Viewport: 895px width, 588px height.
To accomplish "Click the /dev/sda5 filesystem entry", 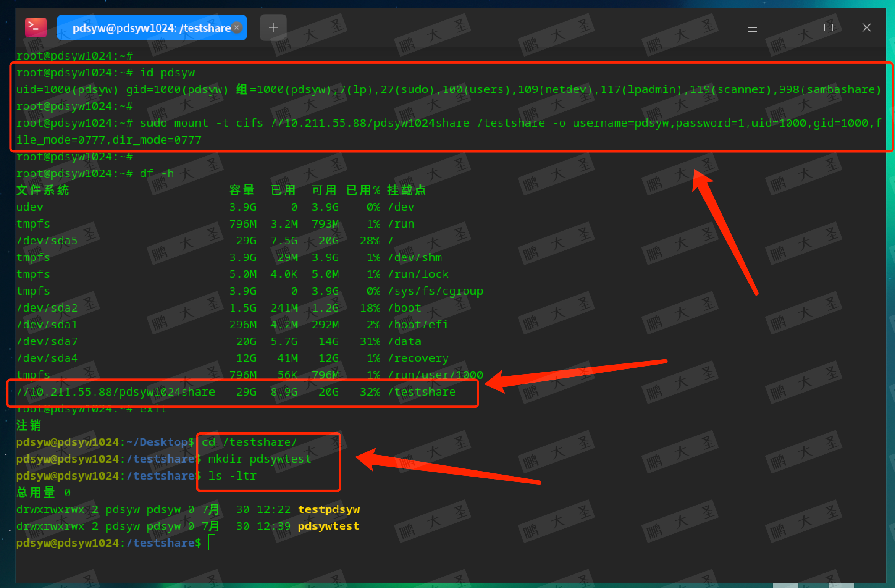I will pyautogui.click(x=47, y=241).
